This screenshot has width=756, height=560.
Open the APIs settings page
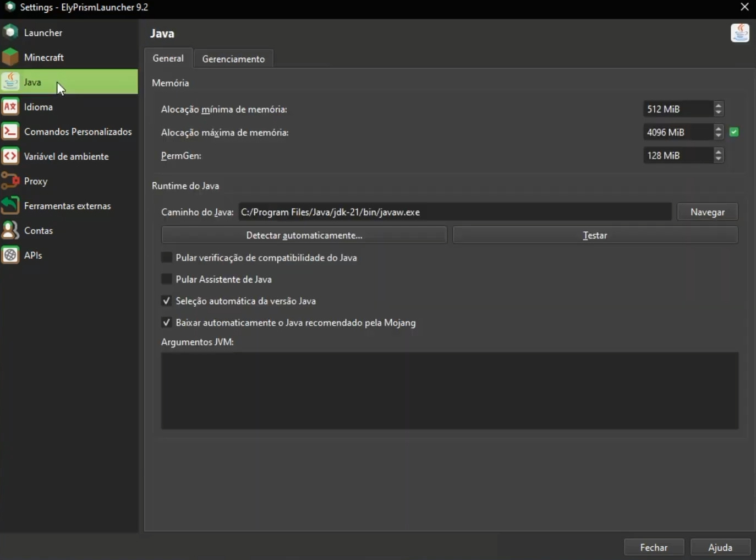coord(69,255)
